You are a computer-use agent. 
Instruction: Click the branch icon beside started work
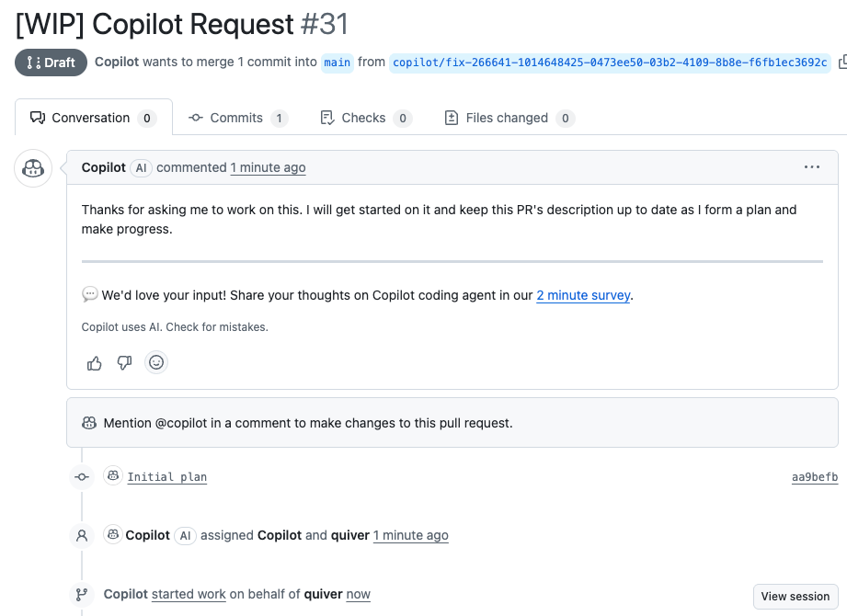click(82, 594)
